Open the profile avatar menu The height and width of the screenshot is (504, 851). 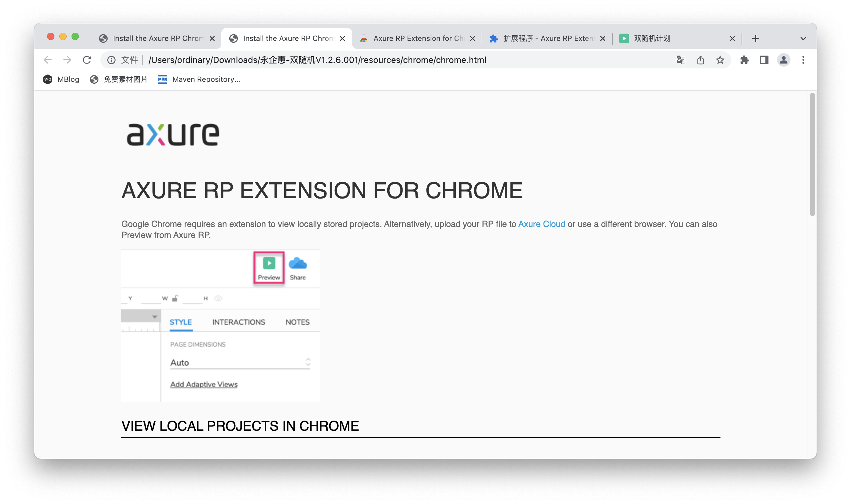tap(783, 60)
